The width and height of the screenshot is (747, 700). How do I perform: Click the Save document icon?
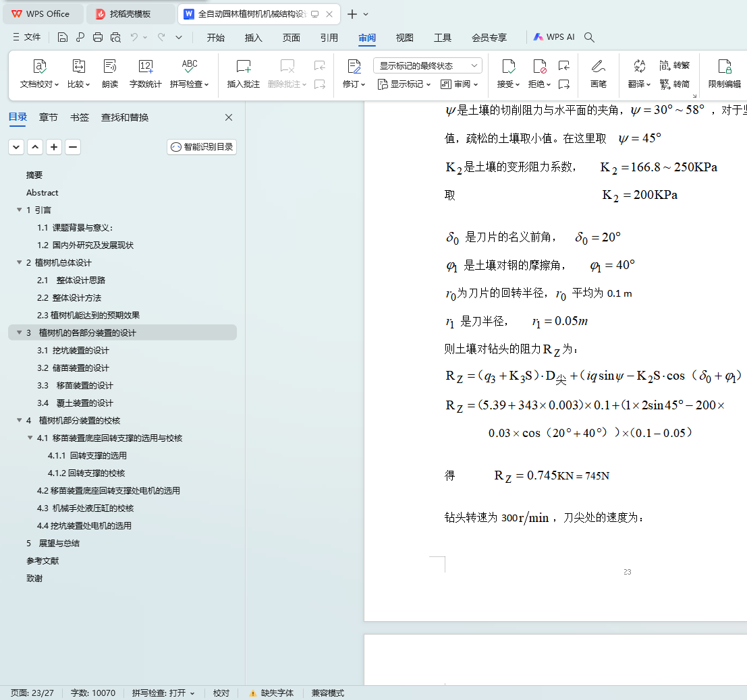[62, 37]
